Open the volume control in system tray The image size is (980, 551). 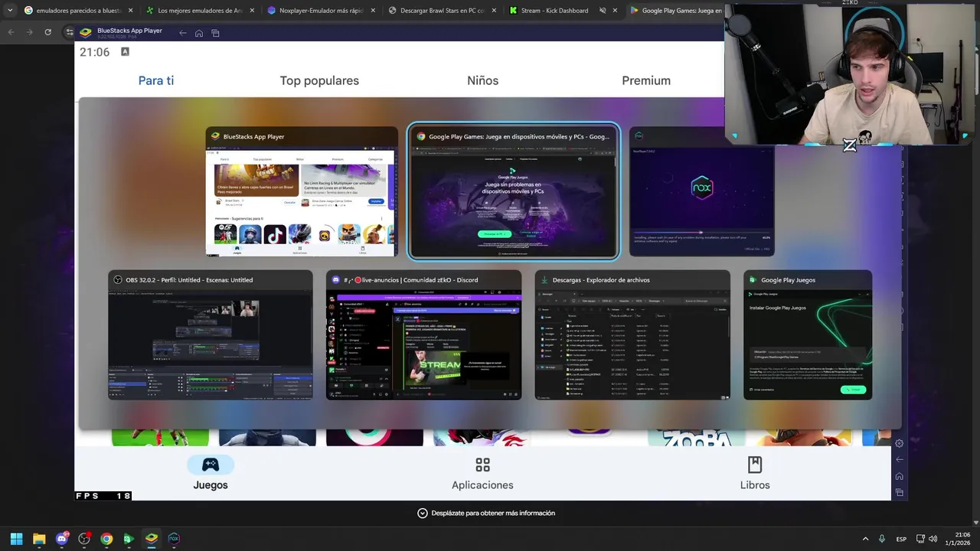(933, 539)
